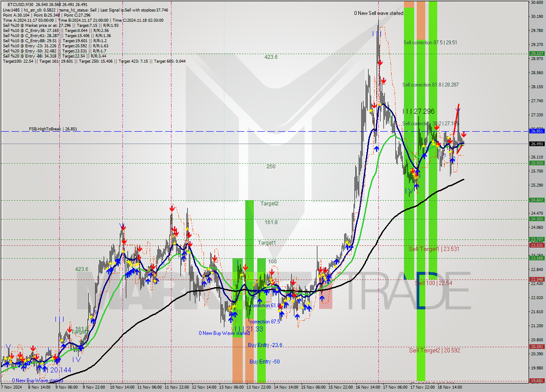
Task: Click the green 29.107 price tag
Action: click(537, 54)
